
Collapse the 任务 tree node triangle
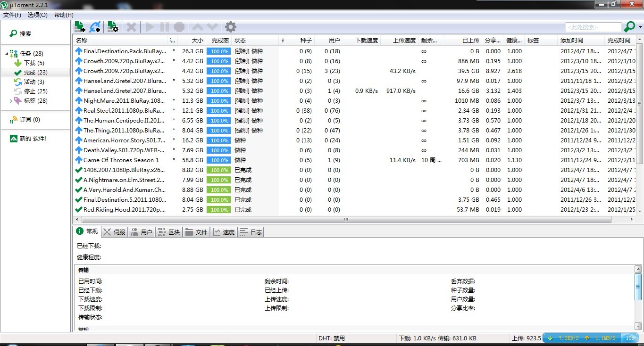(x=7, y=54)
